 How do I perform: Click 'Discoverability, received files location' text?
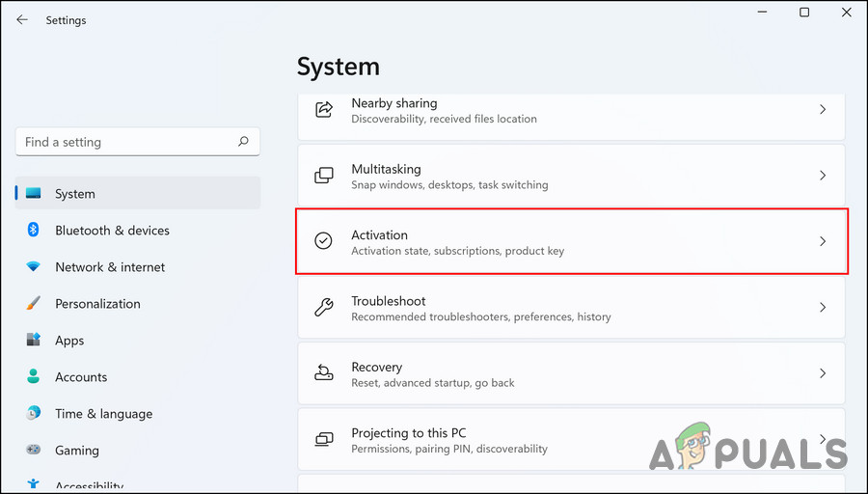444,119
